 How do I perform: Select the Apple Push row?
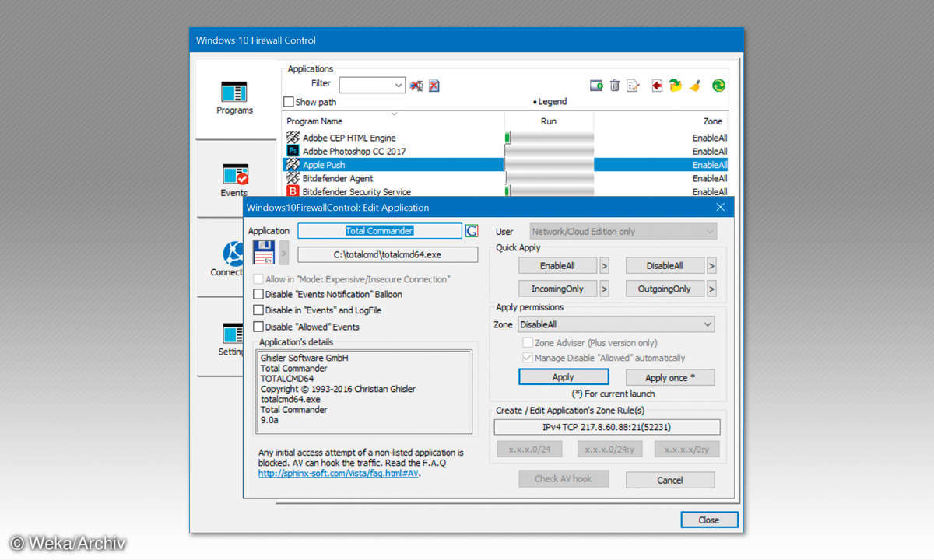pos(505,165)
